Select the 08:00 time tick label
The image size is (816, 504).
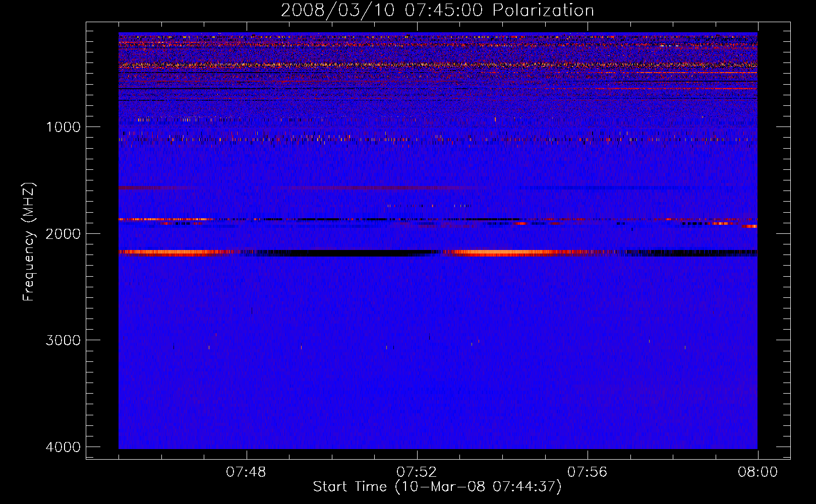click(x=757, y=472)
